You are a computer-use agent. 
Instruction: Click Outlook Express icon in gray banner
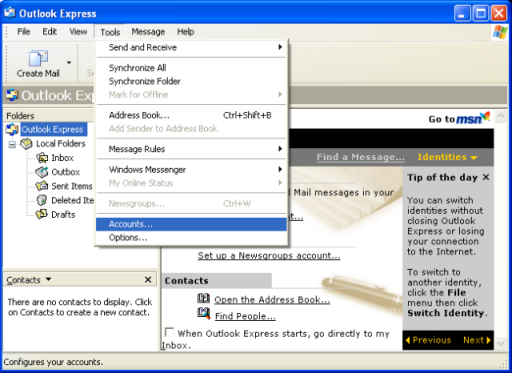(12, 95)
